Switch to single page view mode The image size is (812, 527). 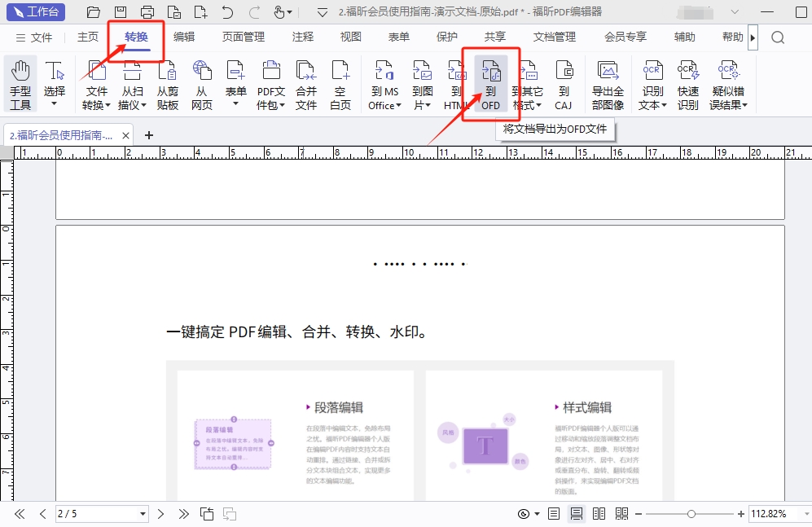[x=554, y=514]
